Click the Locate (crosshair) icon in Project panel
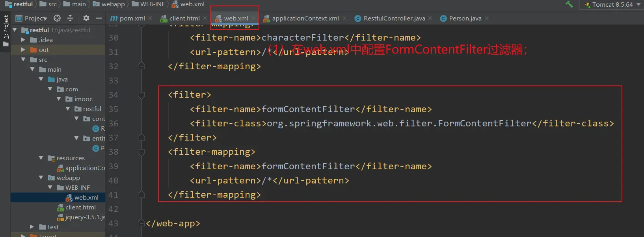 tap(57, 18)
